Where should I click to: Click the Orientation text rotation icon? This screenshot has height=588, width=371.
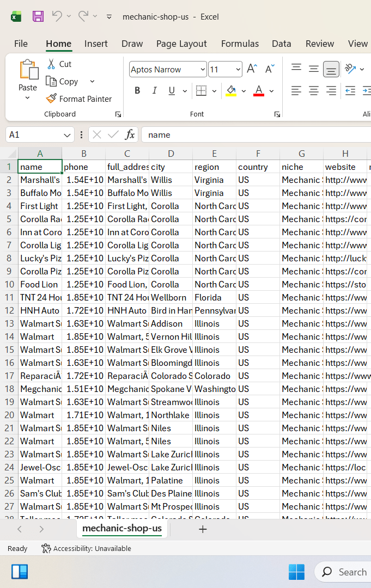pos(350,69)
